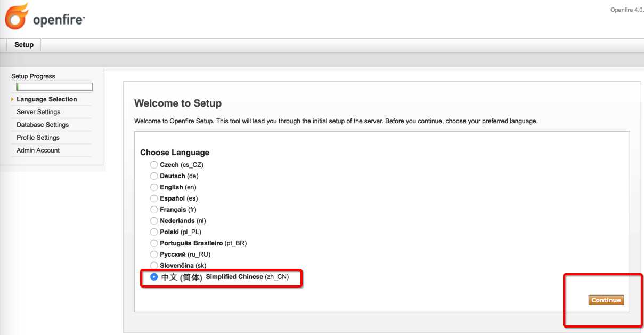The height and width of the screenshot is (335, 644).
Task: Choose Deutsch as the language
Action: point(154,176)
